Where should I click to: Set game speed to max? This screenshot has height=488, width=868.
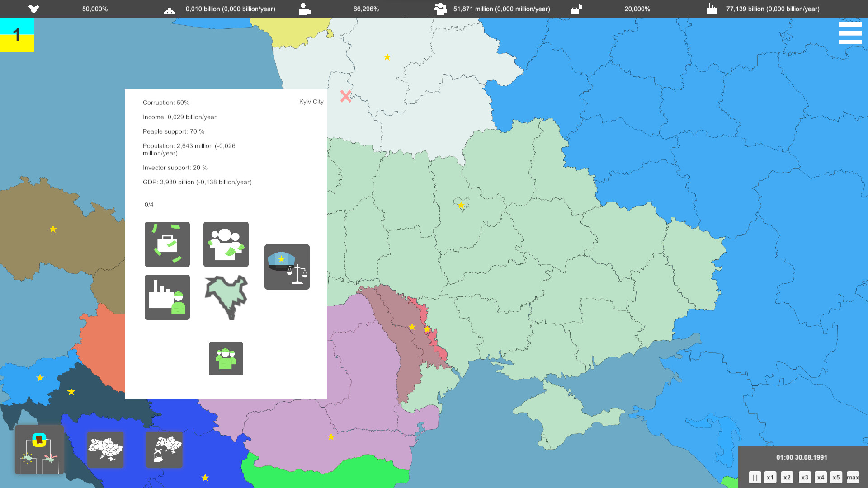[853, 477]
